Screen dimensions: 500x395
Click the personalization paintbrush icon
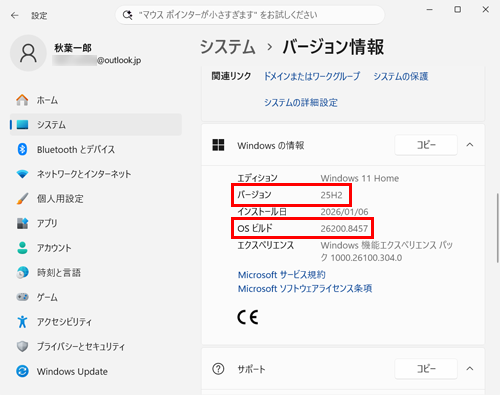[22, 199]
